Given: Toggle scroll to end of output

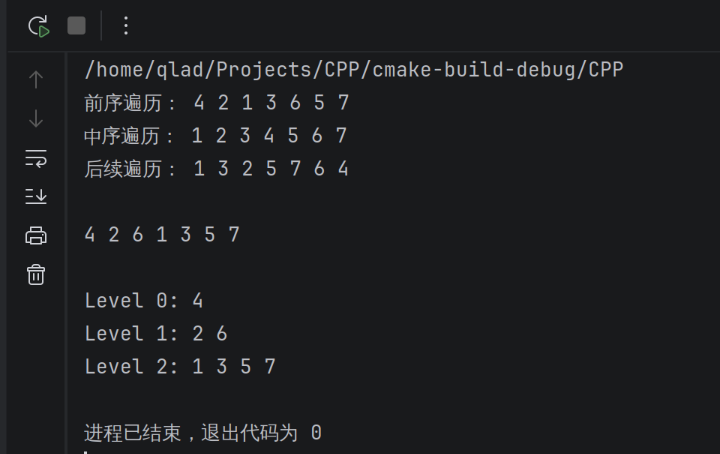Looking at the screenshot, I should pyautogui.click(x=36, y=196).
